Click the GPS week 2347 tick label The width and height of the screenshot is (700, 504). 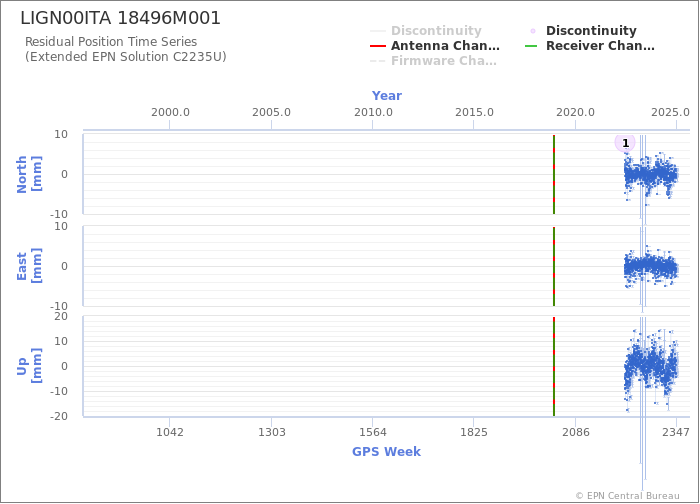click(676, 432)
